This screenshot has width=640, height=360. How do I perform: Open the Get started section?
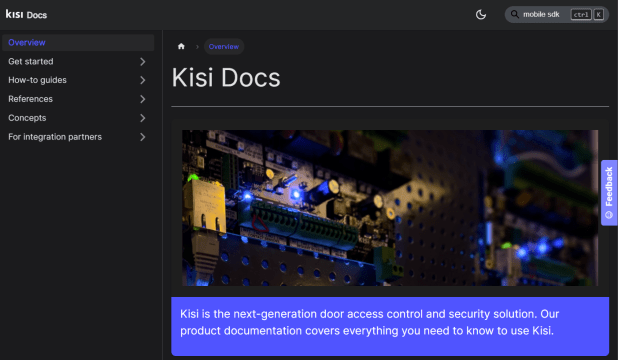tap(31, 62)
